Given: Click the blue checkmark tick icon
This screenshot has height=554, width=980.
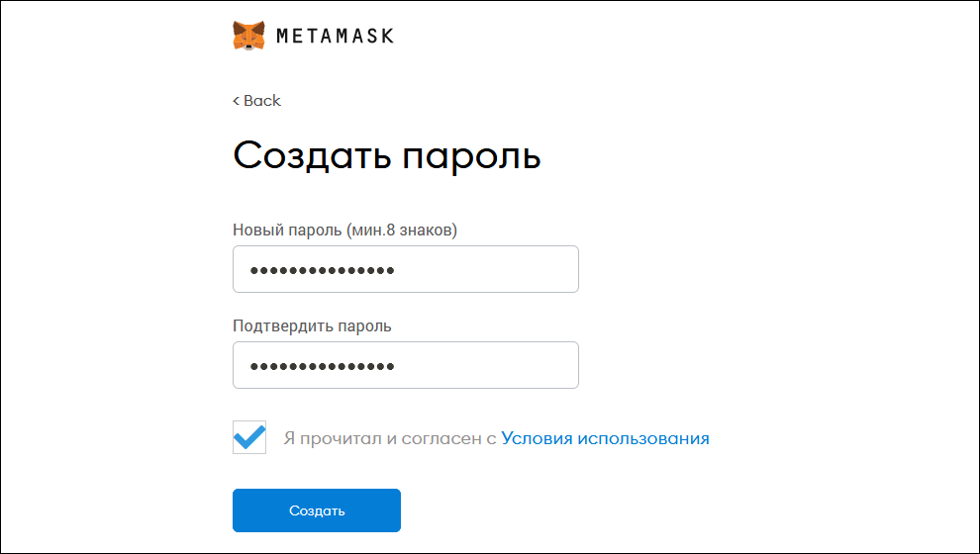Looking at the screenshot, I should click(249, 436).
